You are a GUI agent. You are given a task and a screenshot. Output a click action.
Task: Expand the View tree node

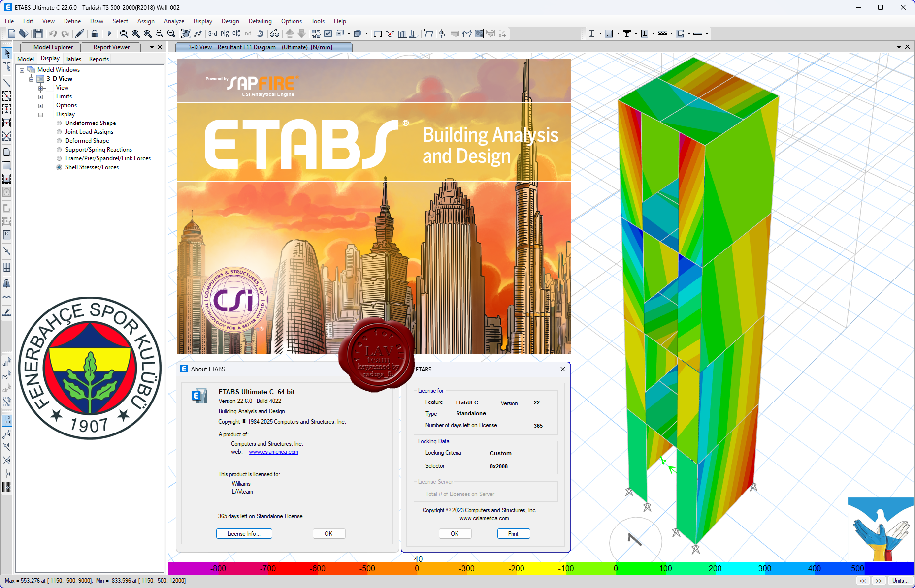pyautogui.click(x=41, y=88)
